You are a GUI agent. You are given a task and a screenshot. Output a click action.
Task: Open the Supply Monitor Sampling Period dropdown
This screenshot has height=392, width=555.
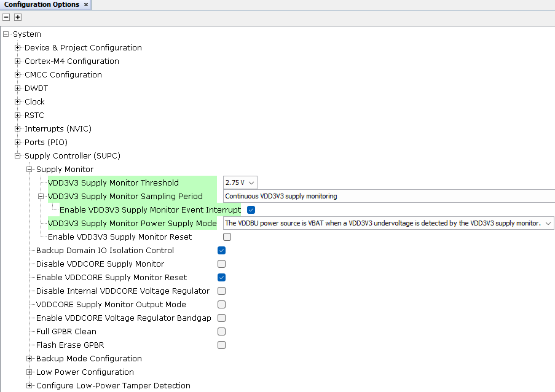[x=388, y=196]
